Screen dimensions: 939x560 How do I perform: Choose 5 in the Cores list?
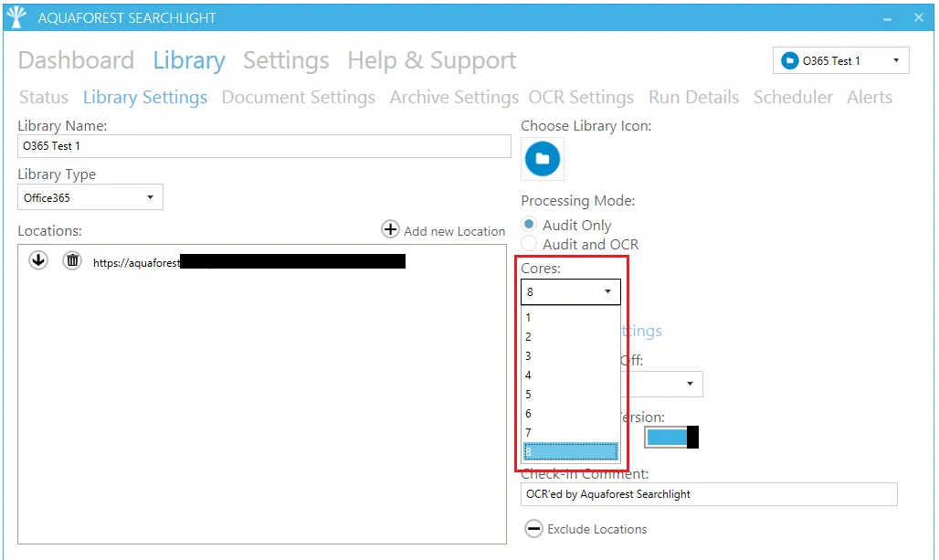click(x=571, y=394)
